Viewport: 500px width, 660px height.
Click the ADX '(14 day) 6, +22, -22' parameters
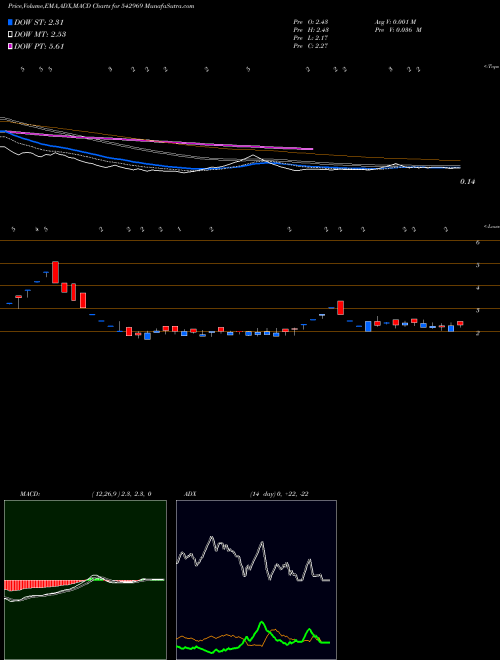point(279,494)
